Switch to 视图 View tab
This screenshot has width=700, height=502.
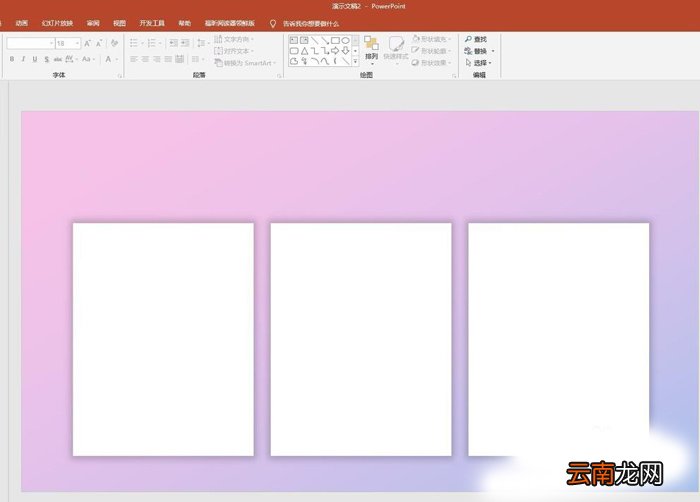(x=119, y=23)
